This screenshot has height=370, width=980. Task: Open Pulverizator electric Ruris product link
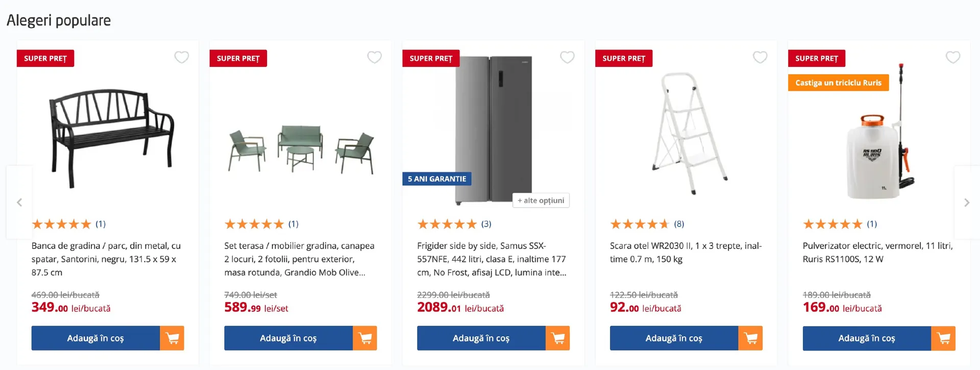pyautogui.click(x=877, y=252)
